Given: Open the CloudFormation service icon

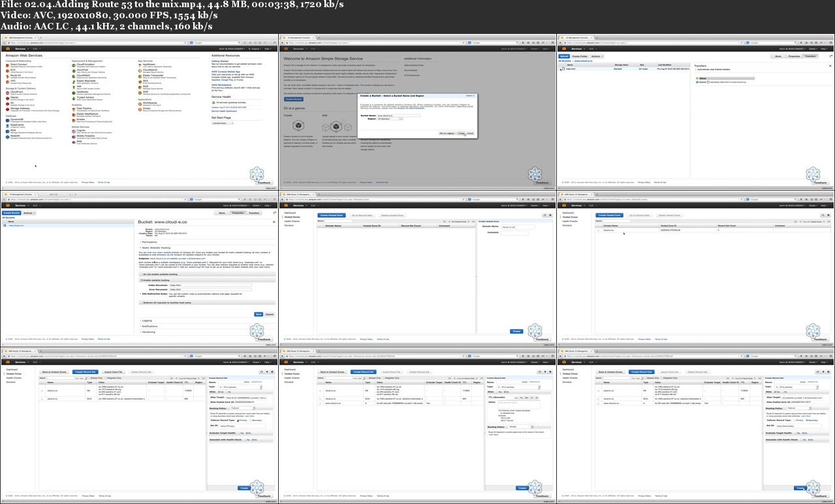Looking at the screenshot, I should [x=74, y=65].
